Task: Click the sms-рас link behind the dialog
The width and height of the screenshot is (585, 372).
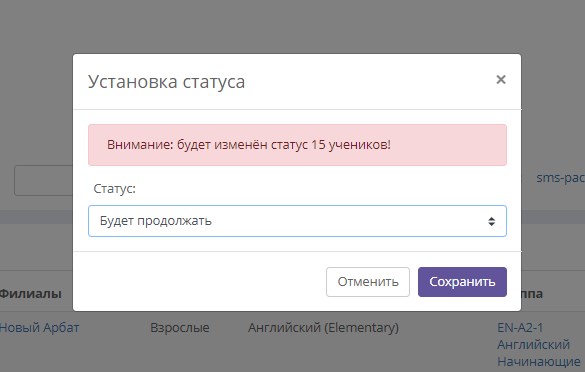Action: pos(560,178)
